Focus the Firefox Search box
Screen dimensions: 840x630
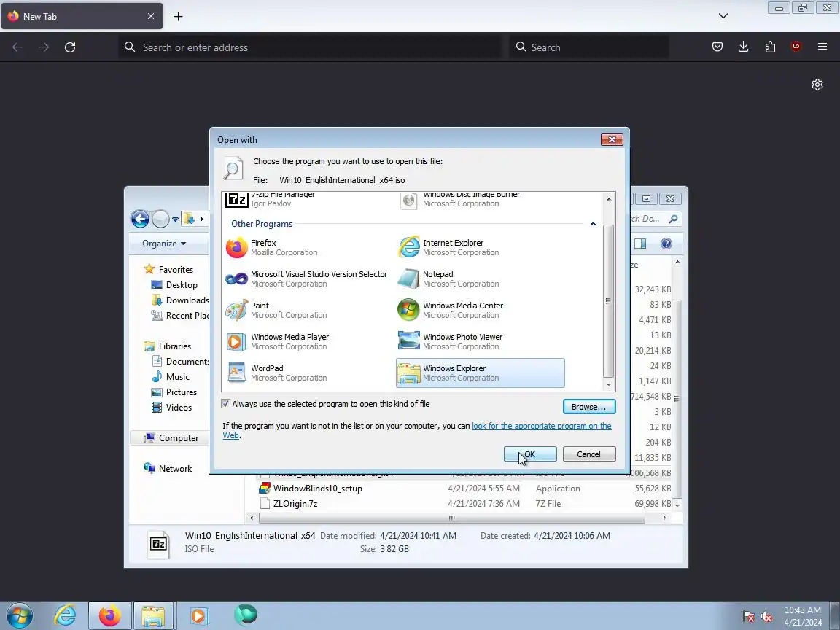[588, 47]
